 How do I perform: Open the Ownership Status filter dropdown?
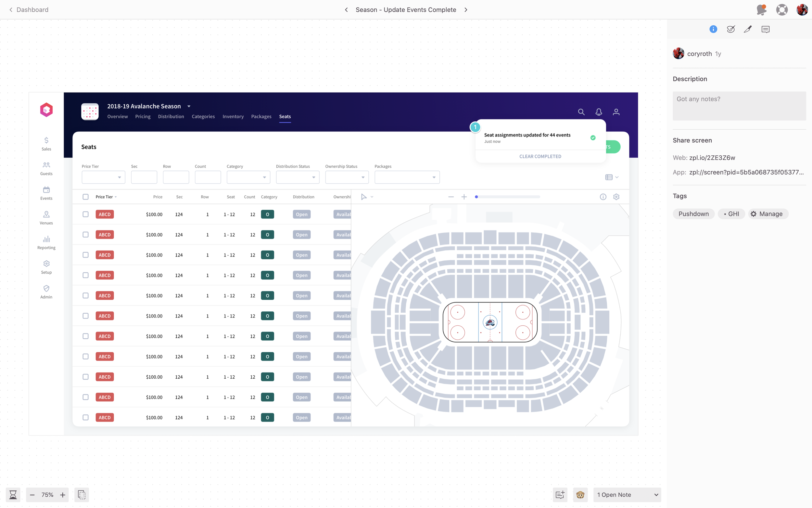pos(347,177)
